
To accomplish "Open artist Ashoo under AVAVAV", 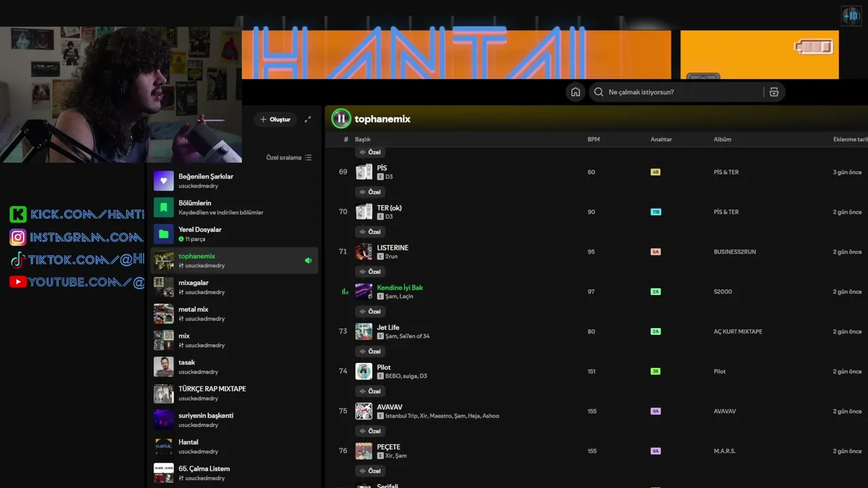I will [491, 416].
